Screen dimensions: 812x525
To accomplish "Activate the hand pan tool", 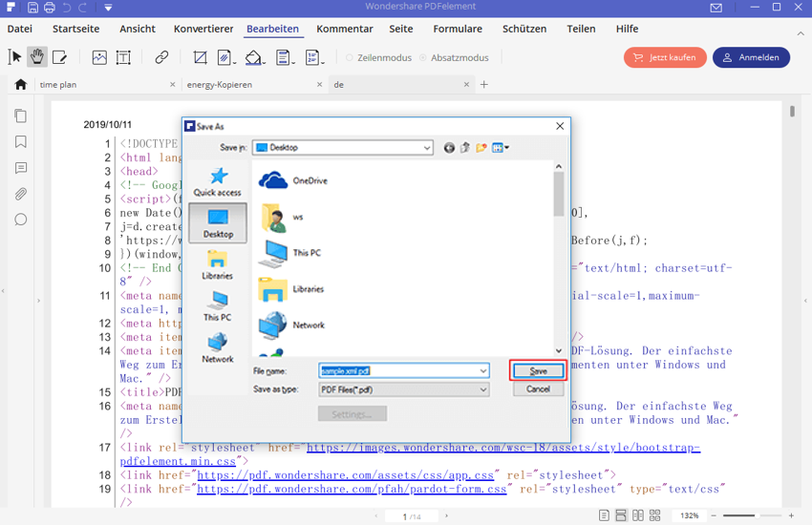I will (x=37, y=57).
